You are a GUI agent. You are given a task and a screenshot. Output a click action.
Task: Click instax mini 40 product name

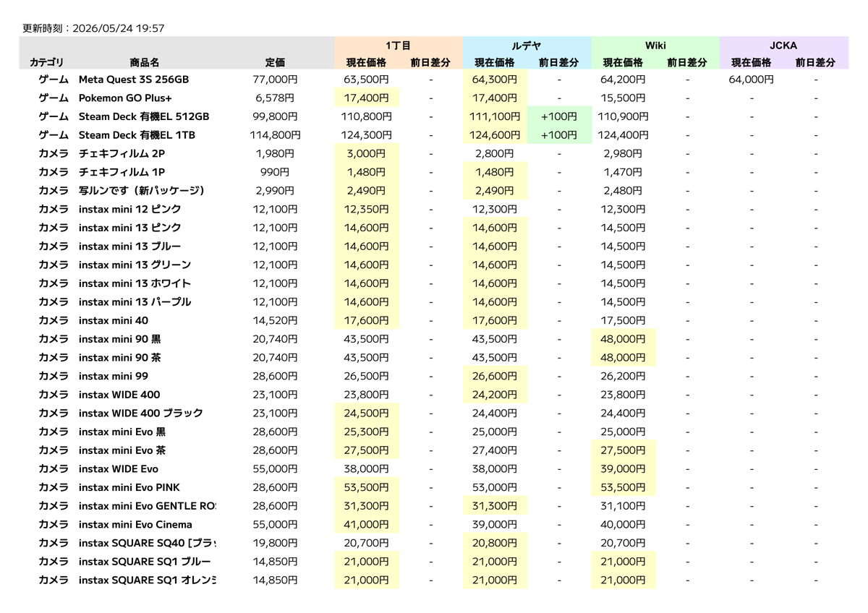[114, 320]
